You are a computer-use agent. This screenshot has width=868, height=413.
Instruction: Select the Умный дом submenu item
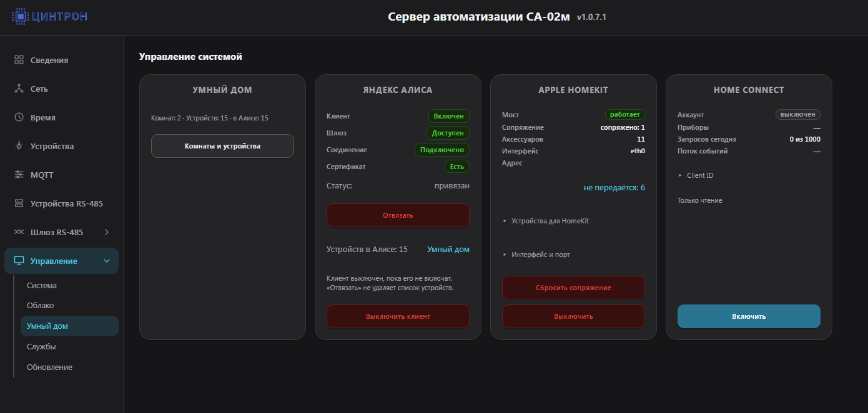click(69, 326)
